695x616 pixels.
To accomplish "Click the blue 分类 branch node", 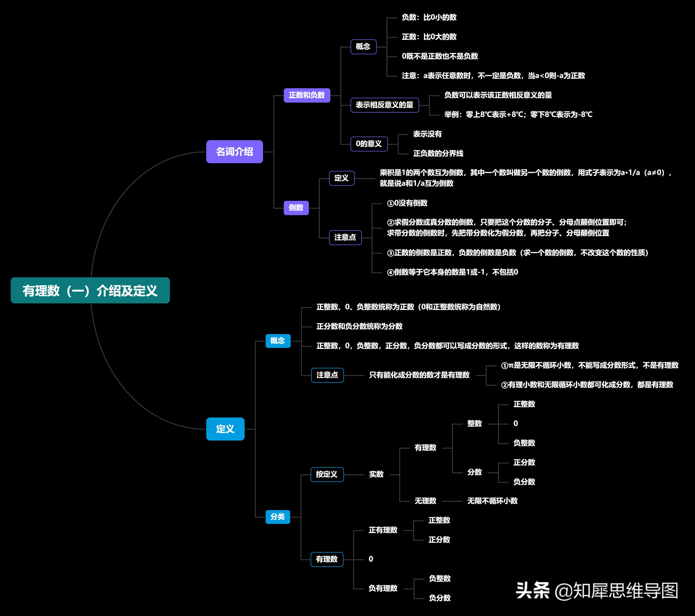I will [277, 517].
